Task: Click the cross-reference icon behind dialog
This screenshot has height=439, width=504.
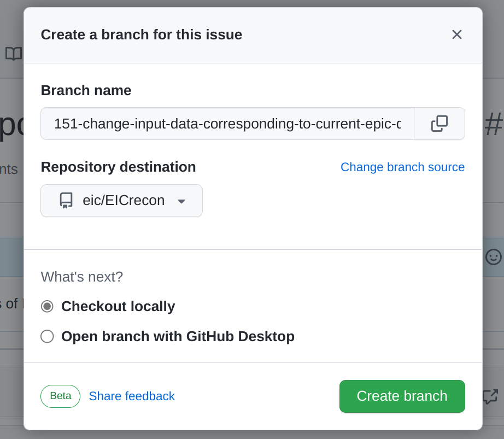Action: pyautogui.click(x=490, y=396)
